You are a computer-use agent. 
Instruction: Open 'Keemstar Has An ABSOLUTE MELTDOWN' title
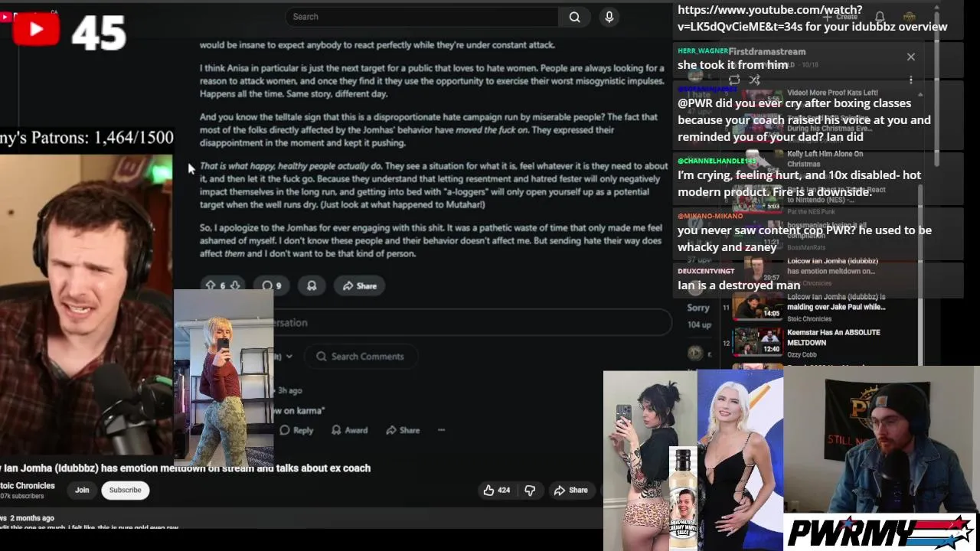[x=834, y=337]
